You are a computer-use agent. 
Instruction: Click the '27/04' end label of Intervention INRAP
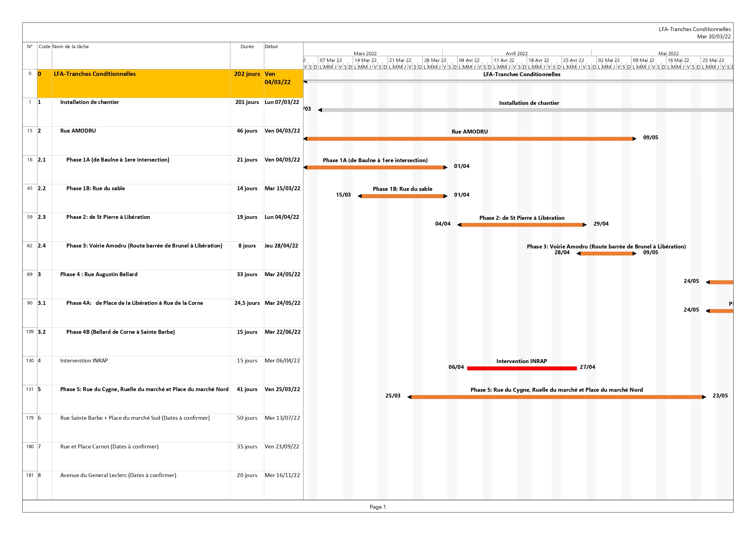pyautogui.click(x=588, y=367)
